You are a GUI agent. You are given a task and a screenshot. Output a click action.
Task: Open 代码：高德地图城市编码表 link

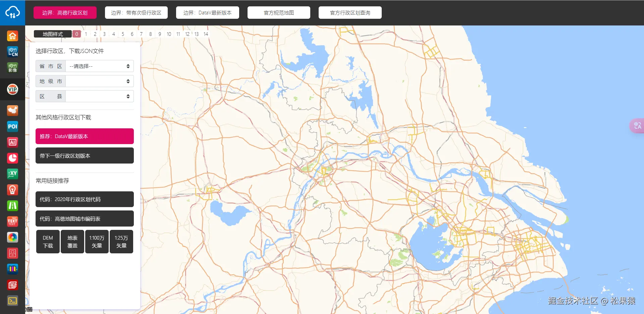tap(85, 218)
